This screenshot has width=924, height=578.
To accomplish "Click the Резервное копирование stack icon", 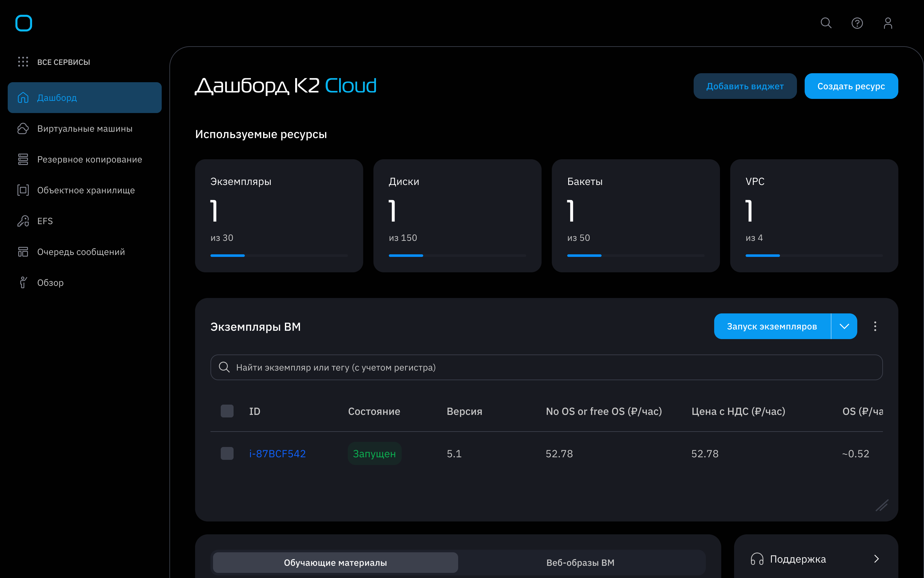I will [x=23, y=159].
